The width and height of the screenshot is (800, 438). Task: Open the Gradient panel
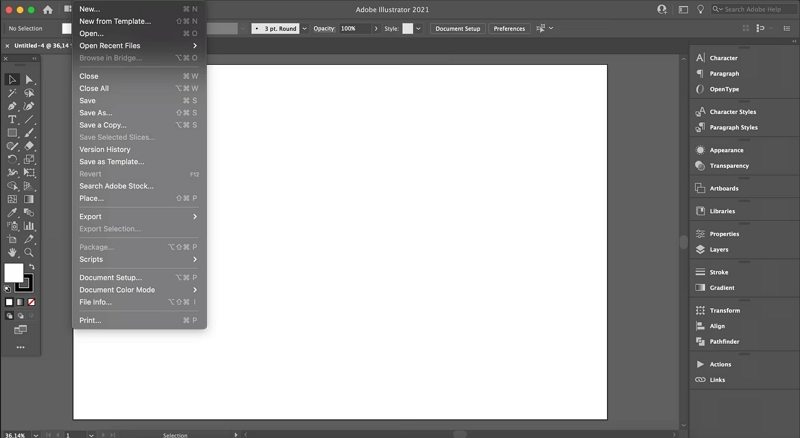click(721, 287)
